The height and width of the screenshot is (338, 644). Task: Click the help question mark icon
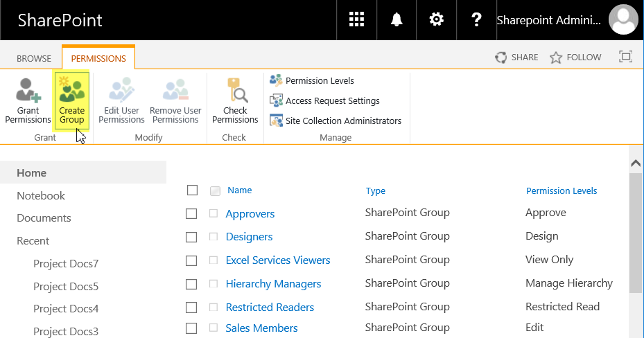[476, 19]
